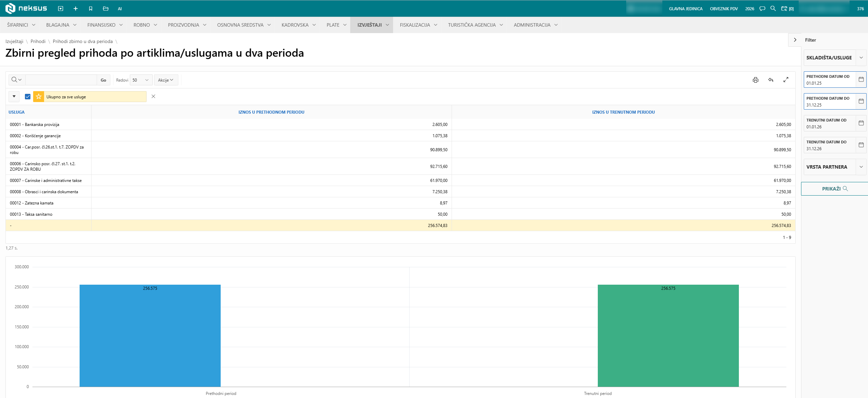Click the Prikaži button

[x=835, y=189]
